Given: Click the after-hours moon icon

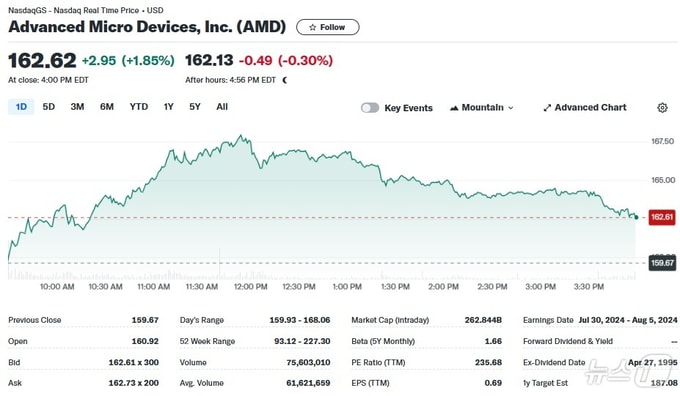Looking at the screenshot, I should coord(284,80).
